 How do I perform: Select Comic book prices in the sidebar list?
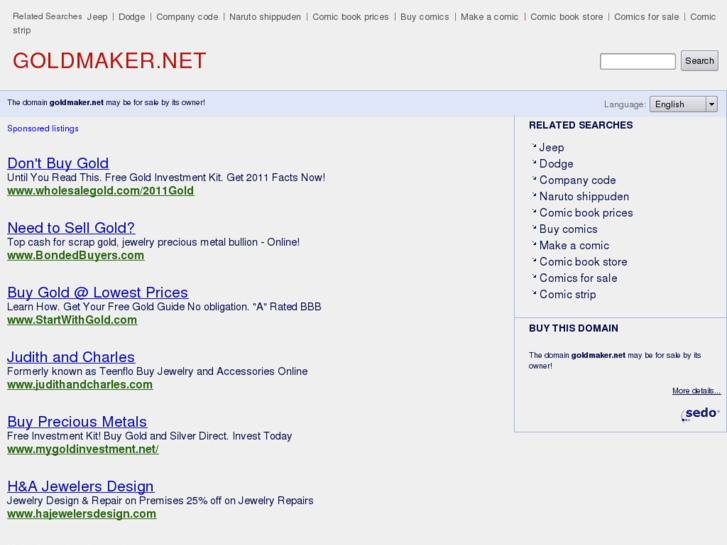pyautogui.click(x=586, y=212)
